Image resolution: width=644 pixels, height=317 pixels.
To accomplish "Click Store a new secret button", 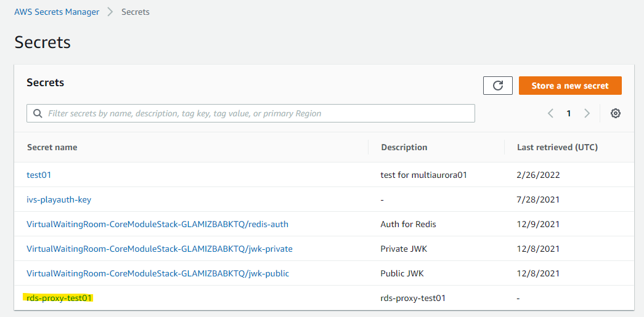I will click(570, 86).
